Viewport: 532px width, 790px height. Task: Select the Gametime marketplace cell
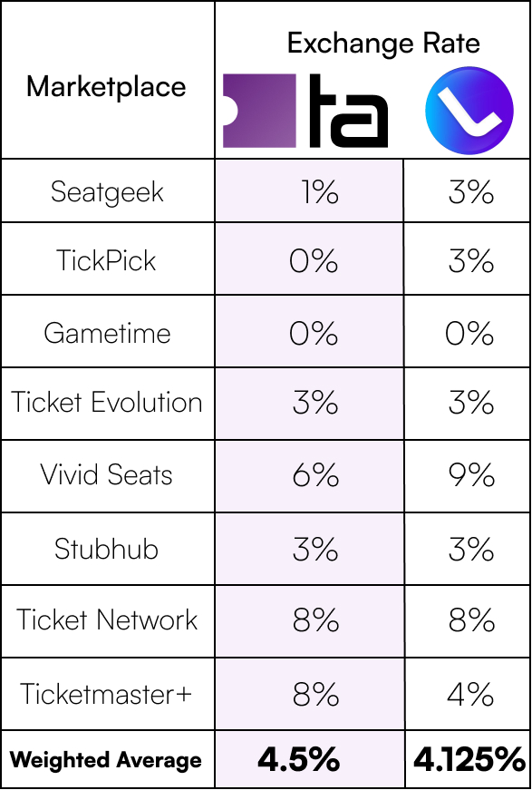click(107, 333)
